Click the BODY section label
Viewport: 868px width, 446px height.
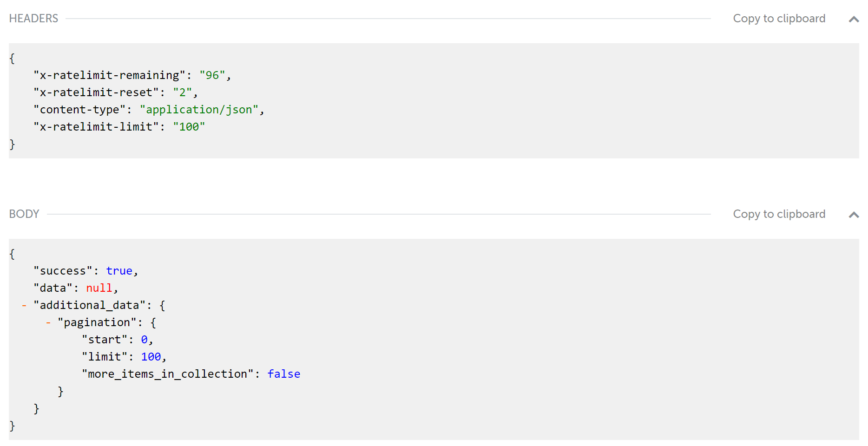click(24, 214)
